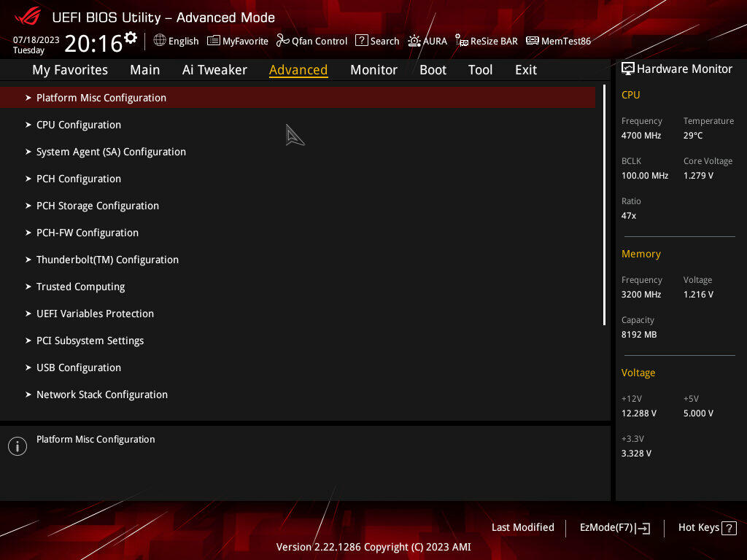Open Network Stack Configuration submenu

click(x=102, y=394)
